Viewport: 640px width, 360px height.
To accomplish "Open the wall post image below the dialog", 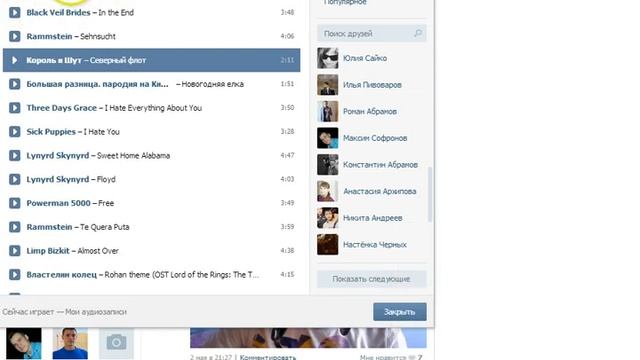I will [x=308, y=338].
